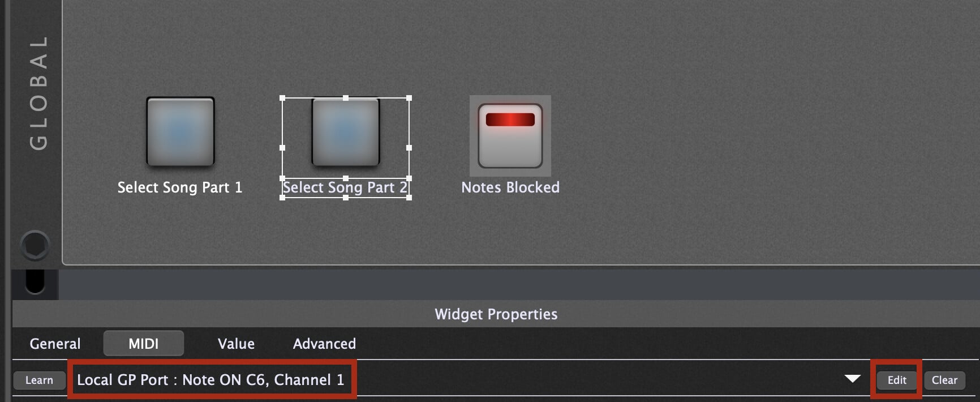Toggle the Notes Blocked red LED button
The width and height of the screenshot is (980, 402).
tap(510, 135)
